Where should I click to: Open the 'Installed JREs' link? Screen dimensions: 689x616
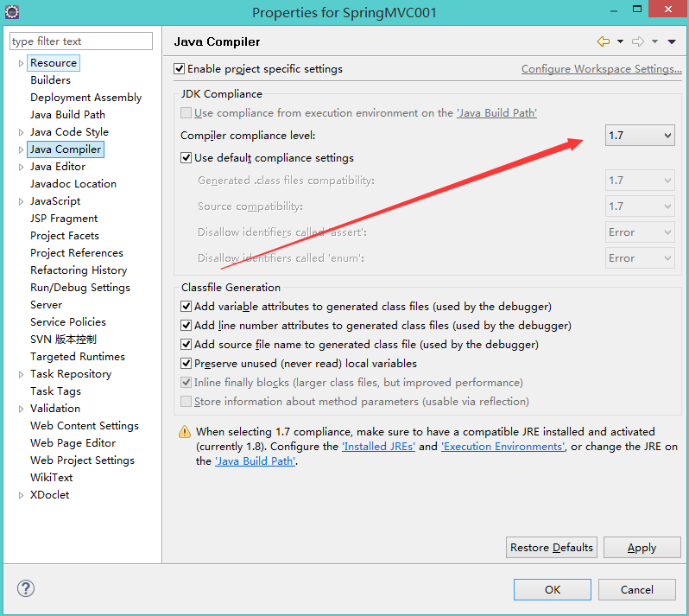click(x=378, y=447)
